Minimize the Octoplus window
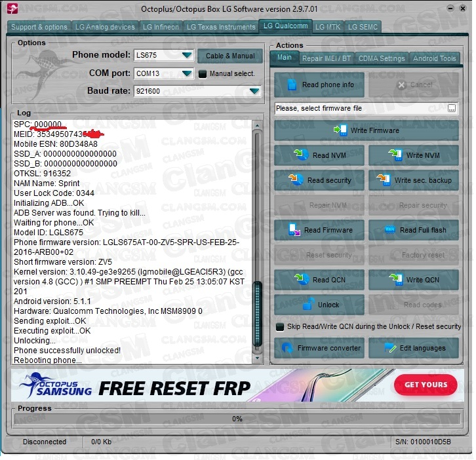 450,9
